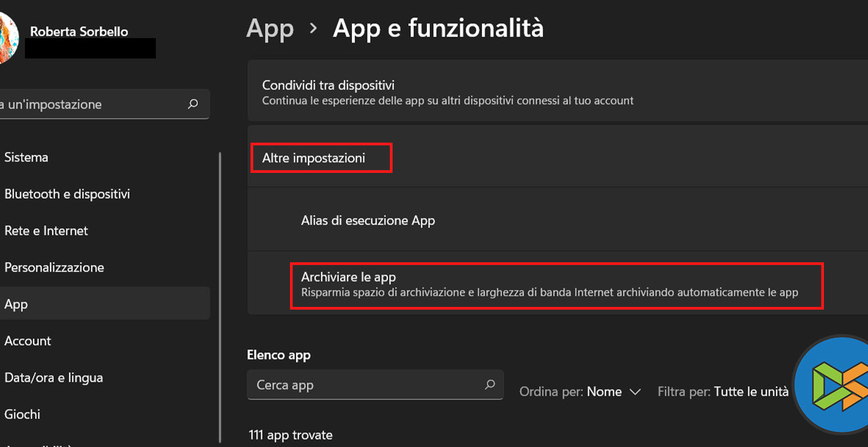Screen dimensions: 868x447
Task: Click the magnifier icon in Cerca app field
Action: click(489, 385)
